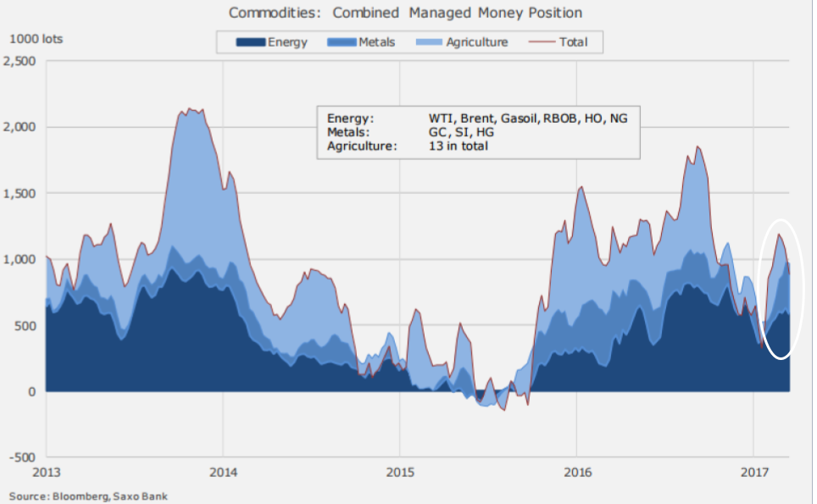817x504 pixels.
Task: Select the 2017 x-axis year label
Action: [753, 470]
